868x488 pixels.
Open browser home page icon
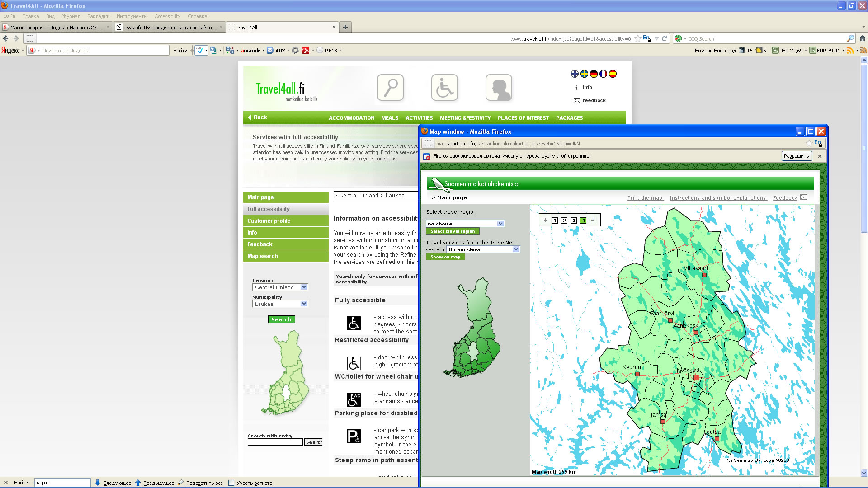pyautogui.click(x=863, y=39)
